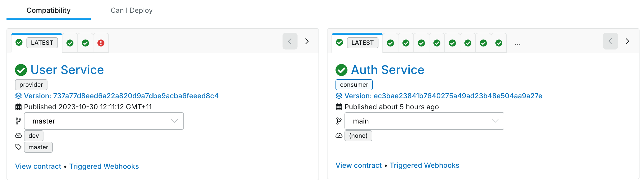Click the ellipsis for more Auth Service versions
The height and width of the screenshot is (186, 644).
click(518, 43)
